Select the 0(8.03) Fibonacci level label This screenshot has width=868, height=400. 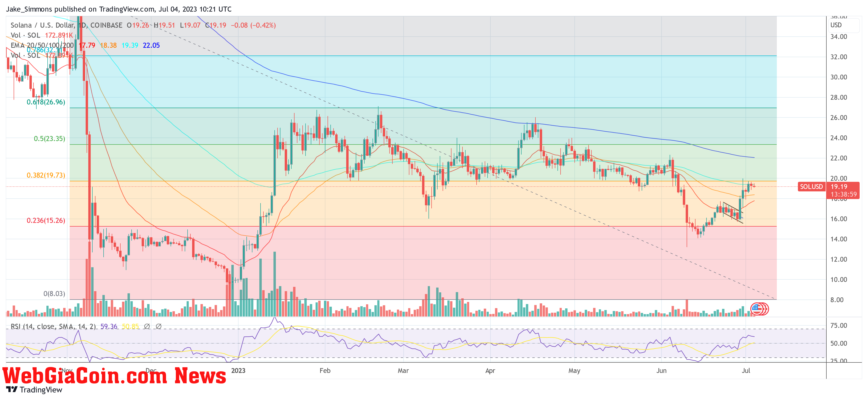[54, 294]
